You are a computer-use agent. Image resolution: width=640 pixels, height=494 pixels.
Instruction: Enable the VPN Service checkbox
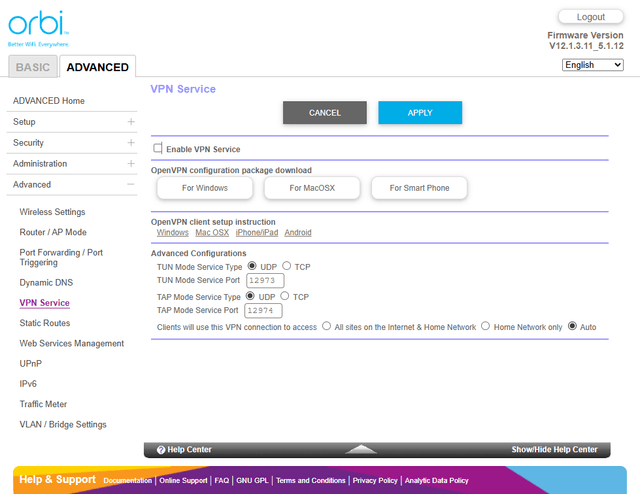[158, 148]
